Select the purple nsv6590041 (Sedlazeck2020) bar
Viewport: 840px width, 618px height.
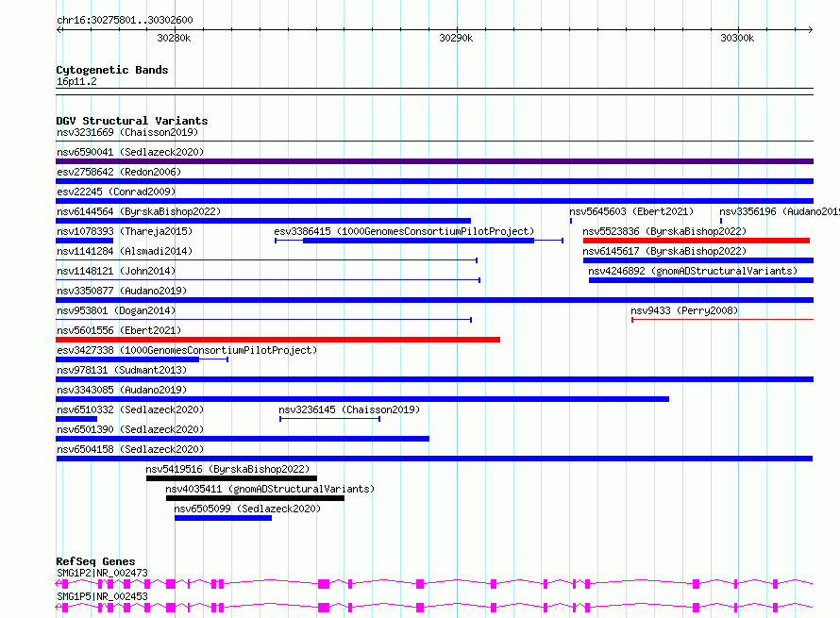434,161
